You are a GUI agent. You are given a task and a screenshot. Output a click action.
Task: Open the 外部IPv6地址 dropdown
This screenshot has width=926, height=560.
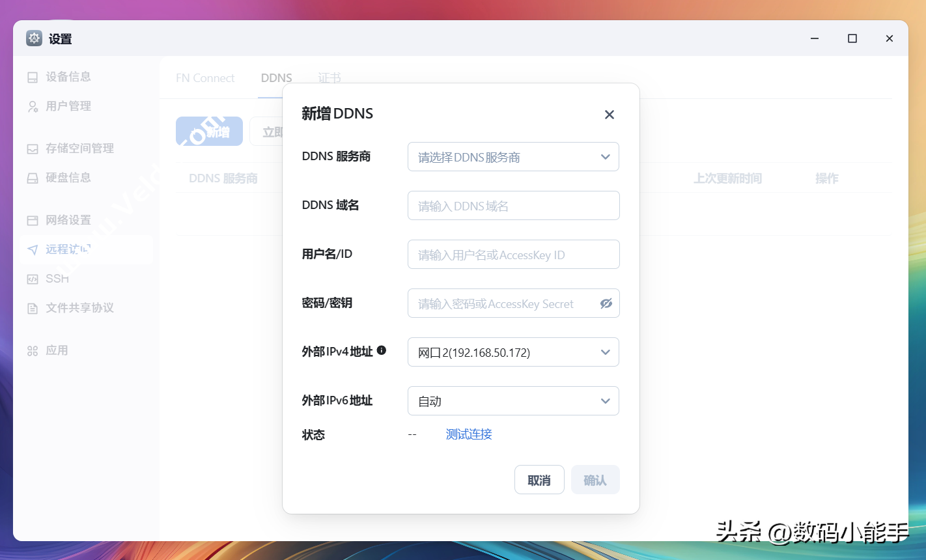point(513,401)
